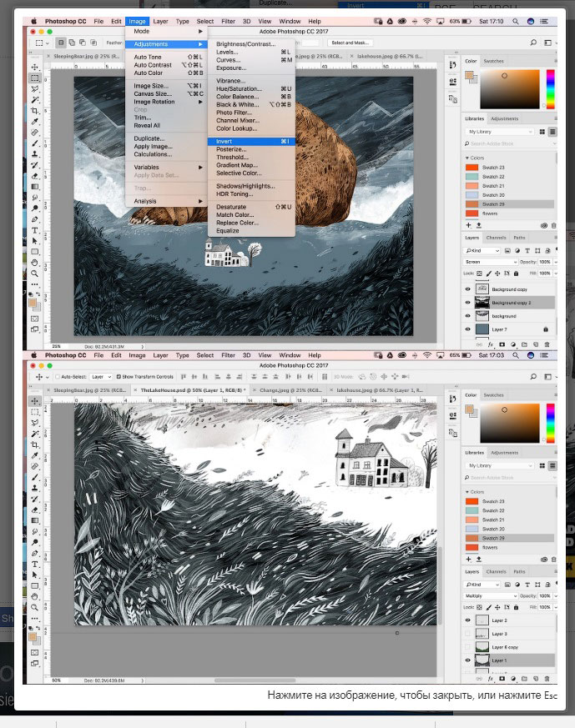
Task: Click Wi-Fi icon in lower macOS menu bar
Action: point(426,355)
